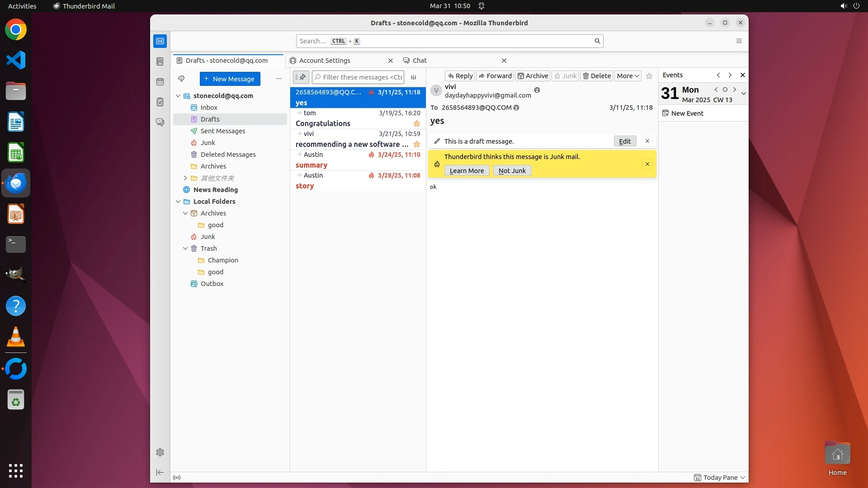Collapse the spaces toolbar arrow icon

160,472
